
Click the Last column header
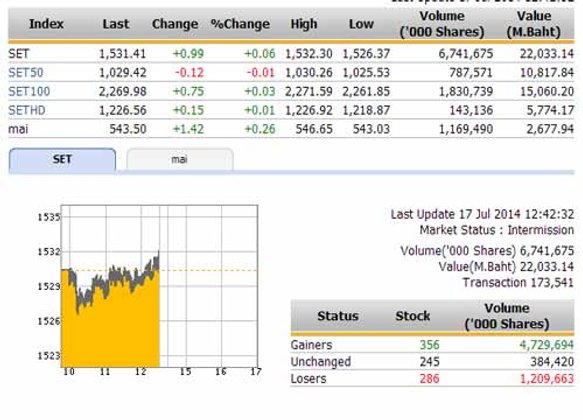[116, 24]
